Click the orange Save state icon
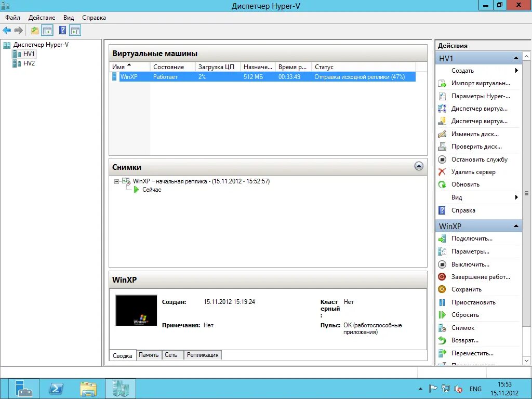Viewport: 532px width, 399px height. [x=442, y=289]
